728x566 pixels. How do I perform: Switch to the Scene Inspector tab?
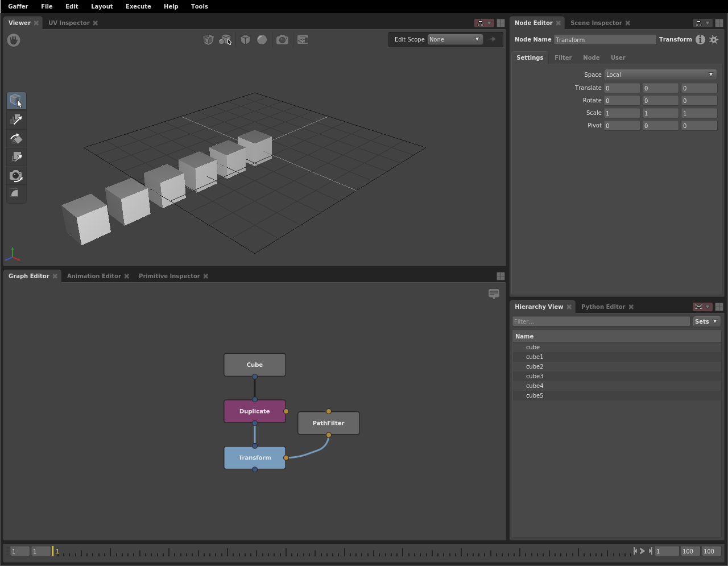595,23
